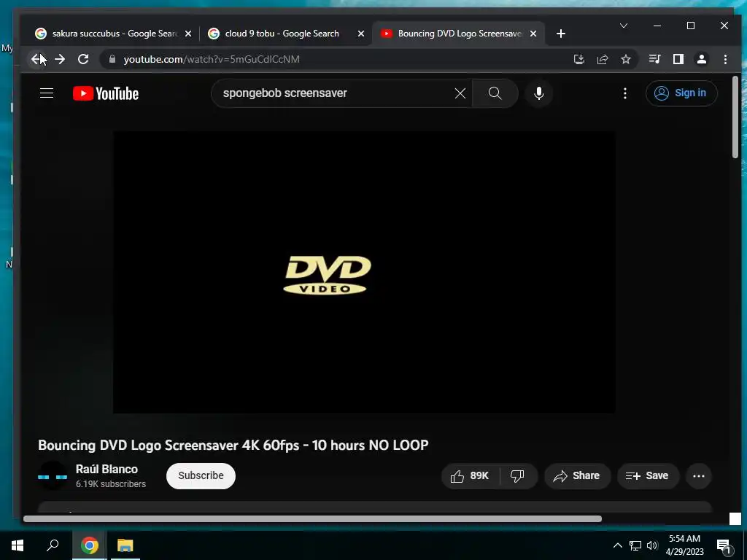Open Raúl Blanco channel avatar
Viewport: 747px width, 560px height.
53,475
